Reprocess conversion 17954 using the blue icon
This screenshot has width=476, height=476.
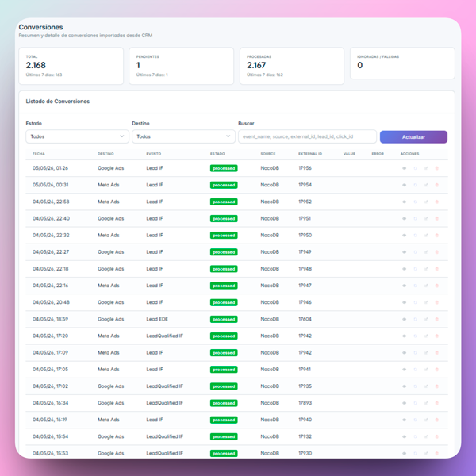coord(415,185)
